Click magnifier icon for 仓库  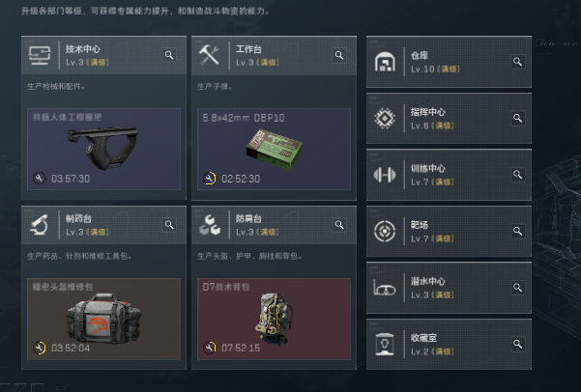pos(517,62)
